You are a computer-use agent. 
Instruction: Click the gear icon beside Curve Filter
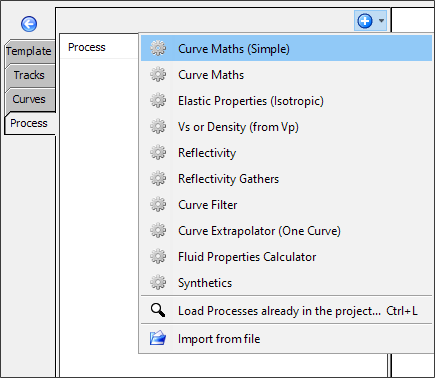158,205
